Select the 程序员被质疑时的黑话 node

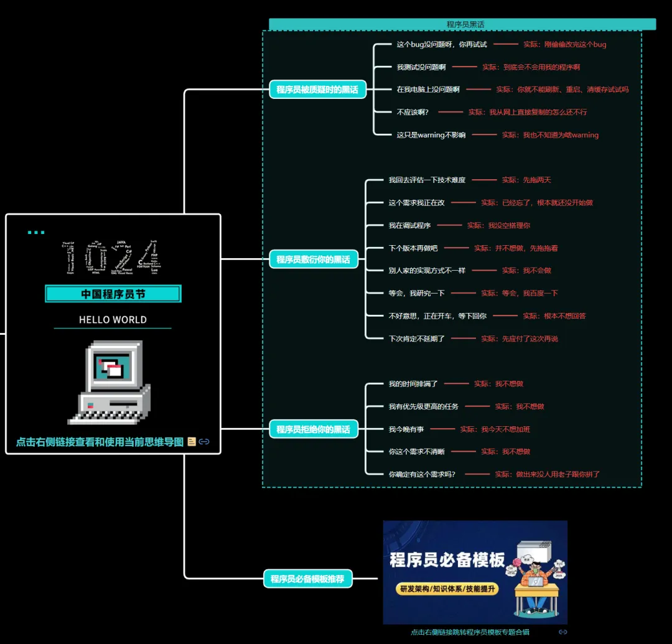(x=317, y=90)
